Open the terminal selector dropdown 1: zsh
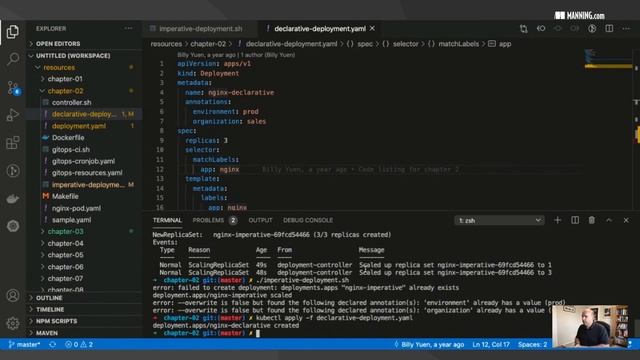640x360 pixels. click(x=499, y=220)
